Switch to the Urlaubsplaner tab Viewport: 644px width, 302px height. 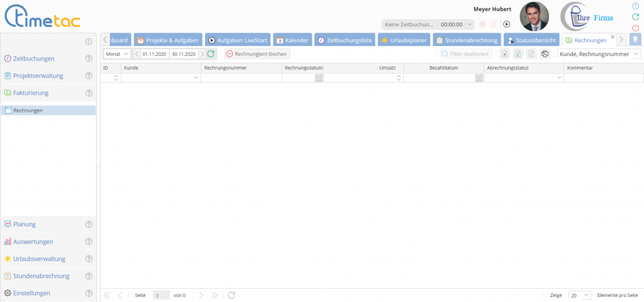(404, 40)
